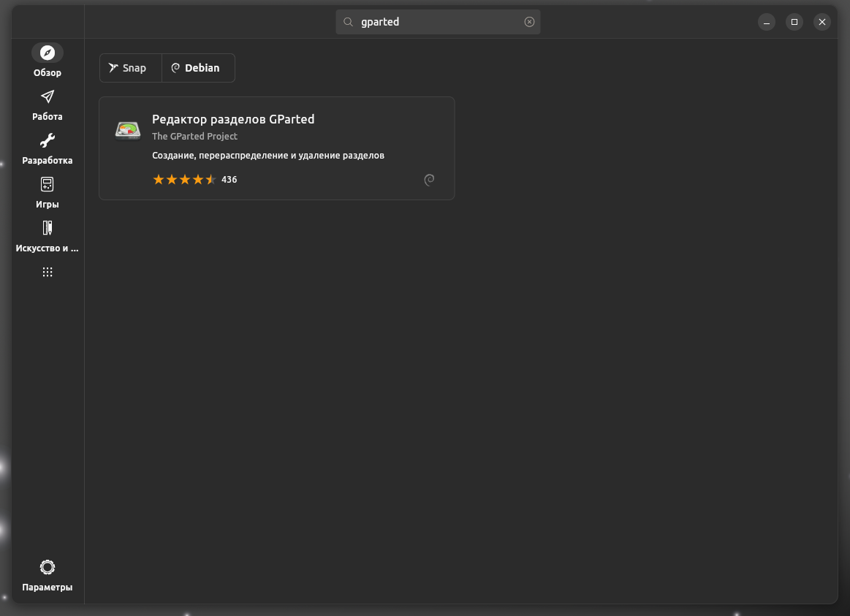Click the description Создание, перераспределение и удаление разделов
The image size is (850, 616).
[x=267, y=156]
